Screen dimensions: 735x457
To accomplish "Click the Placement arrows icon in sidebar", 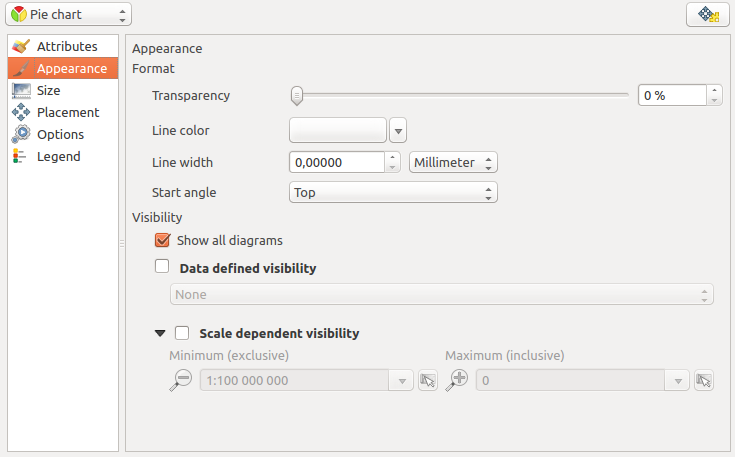I will coord(21,113).
